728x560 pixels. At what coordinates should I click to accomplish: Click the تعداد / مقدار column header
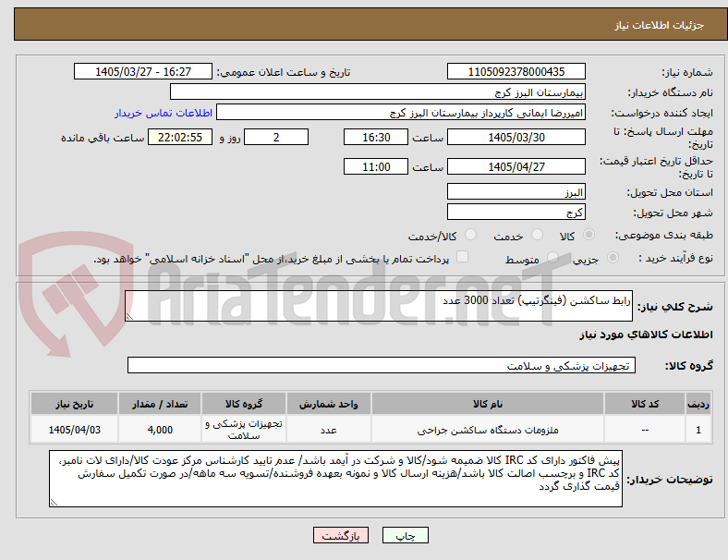(x=160, y=404)
